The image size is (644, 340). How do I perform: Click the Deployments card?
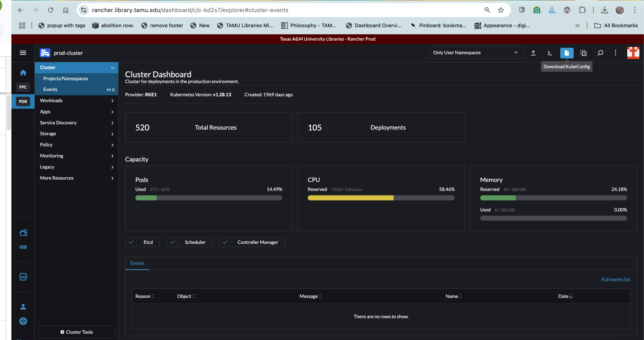[381, 127]
